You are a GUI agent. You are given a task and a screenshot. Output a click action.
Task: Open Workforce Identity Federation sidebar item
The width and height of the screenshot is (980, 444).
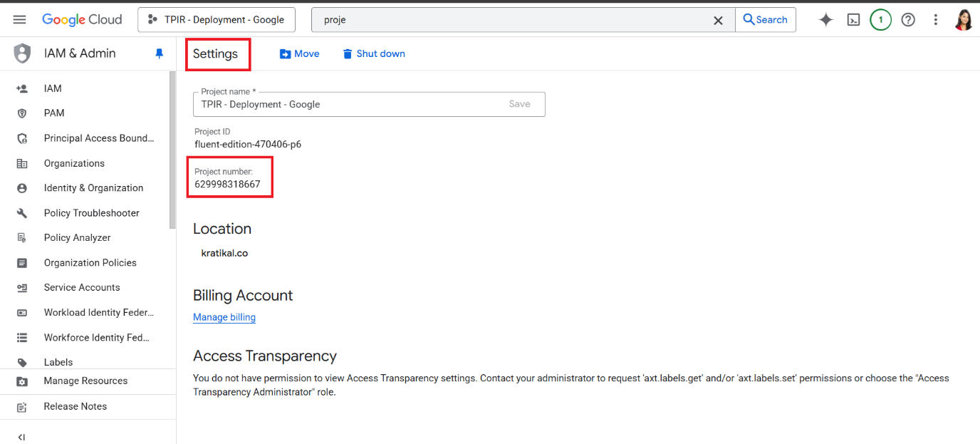tap(86, 338)
